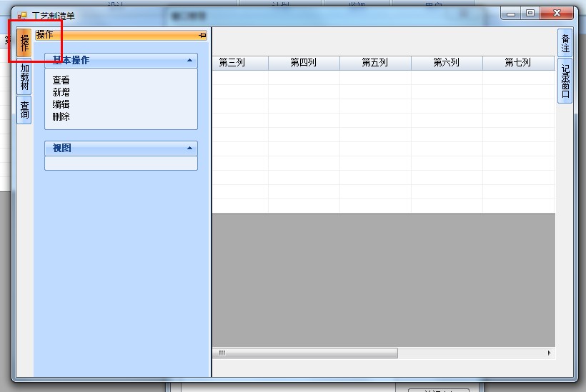Click the 工艺制造单 window icon in title bar
The image size is (586, 392).
click(x=22, y=15)
